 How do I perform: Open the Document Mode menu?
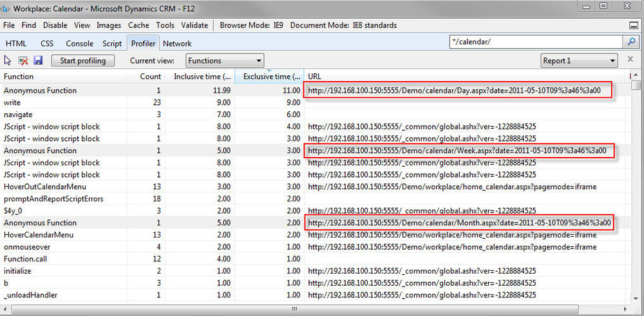343,26
